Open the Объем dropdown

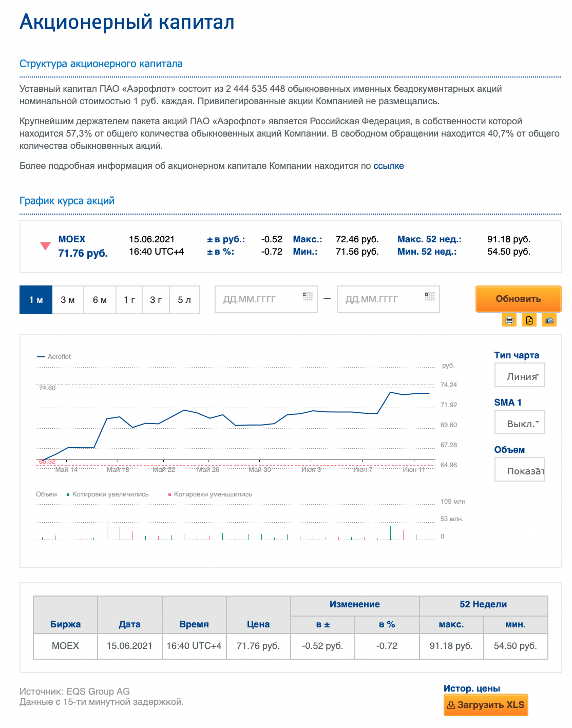click(x=519, y=470)
